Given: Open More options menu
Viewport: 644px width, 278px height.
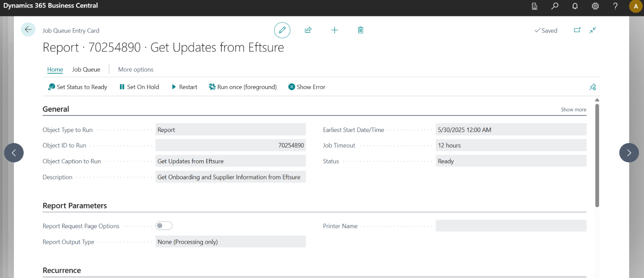Looking at the screenshot, I should (136, 70).
